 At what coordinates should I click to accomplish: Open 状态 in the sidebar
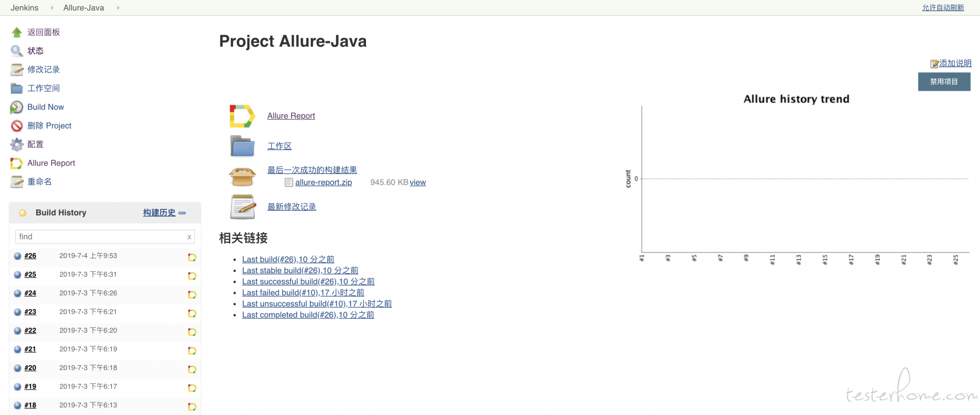point(36,51)
